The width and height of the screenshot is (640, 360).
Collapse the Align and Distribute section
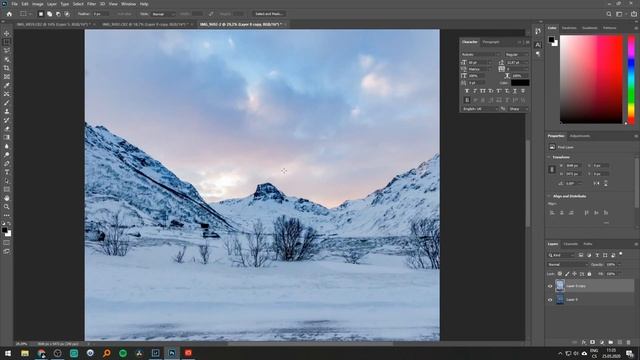(x=549, y=196)
